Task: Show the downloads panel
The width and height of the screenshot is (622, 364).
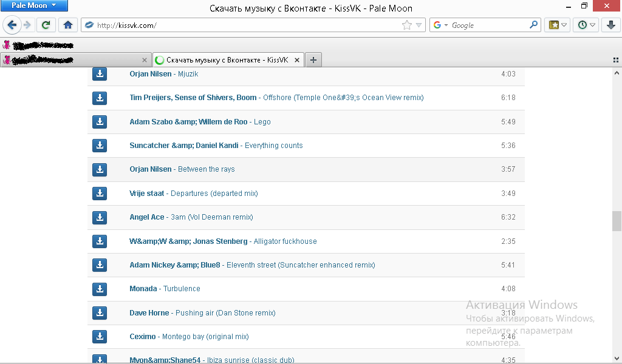Action: tap(611, 25)
